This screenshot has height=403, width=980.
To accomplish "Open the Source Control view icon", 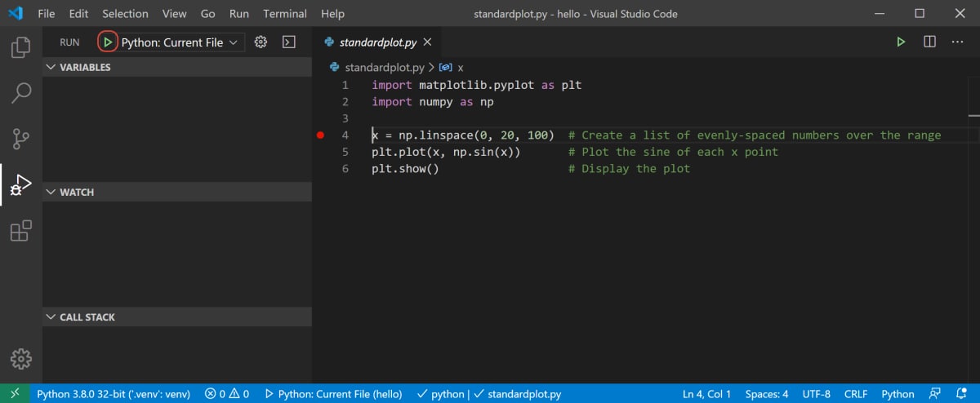I will pos(20,139).
